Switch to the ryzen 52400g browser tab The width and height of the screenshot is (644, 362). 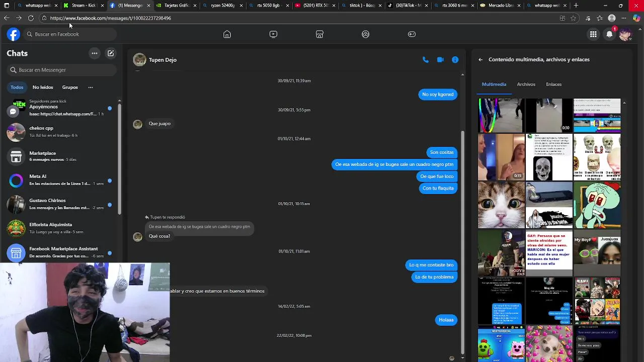coord(222,6)
